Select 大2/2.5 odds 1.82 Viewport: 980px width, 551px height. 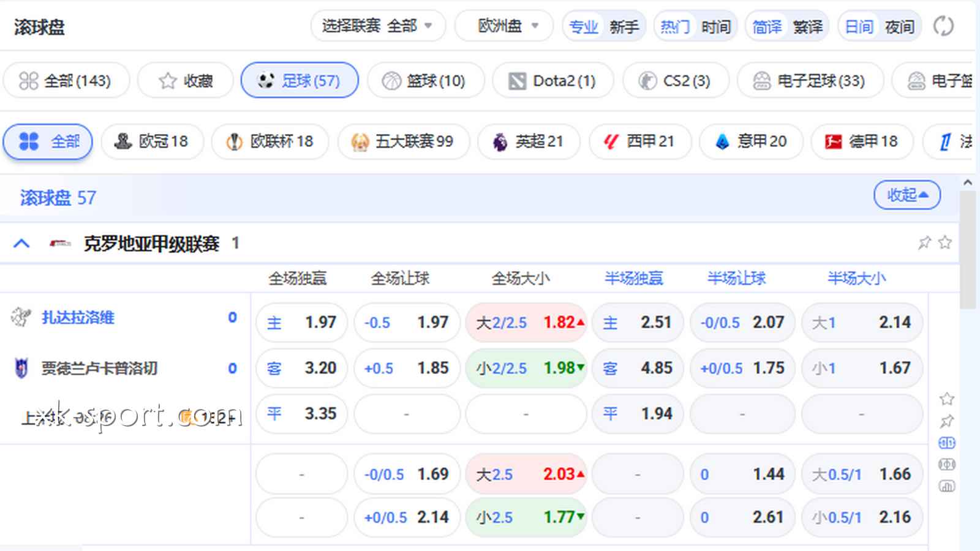coord(526,322)
